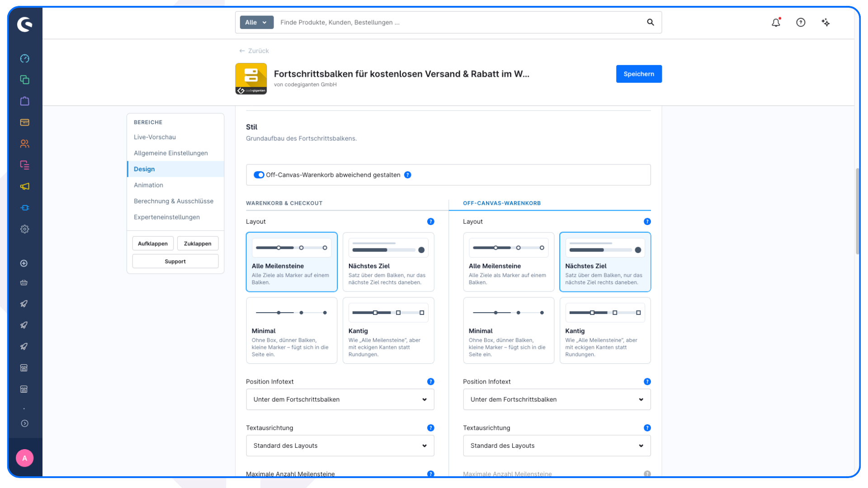Go to Animation section
Image resolution: width=868 pixels, height=488 pixels.
175,185
